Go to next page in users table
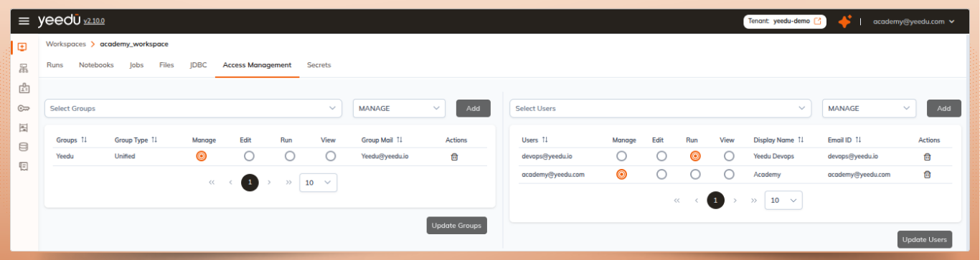This screenshot has height=260, width=980. (x=735, y=201)
